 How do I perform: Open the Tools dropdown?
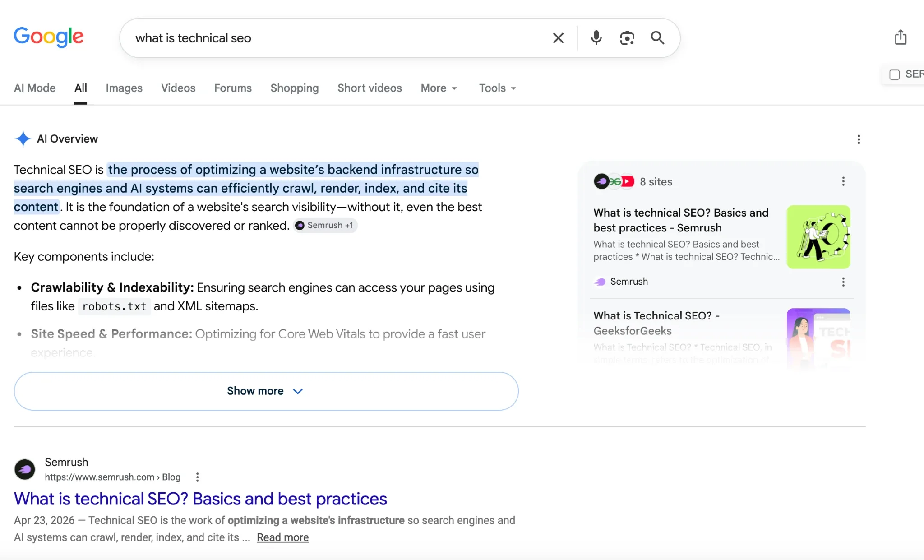click(498, 88)
